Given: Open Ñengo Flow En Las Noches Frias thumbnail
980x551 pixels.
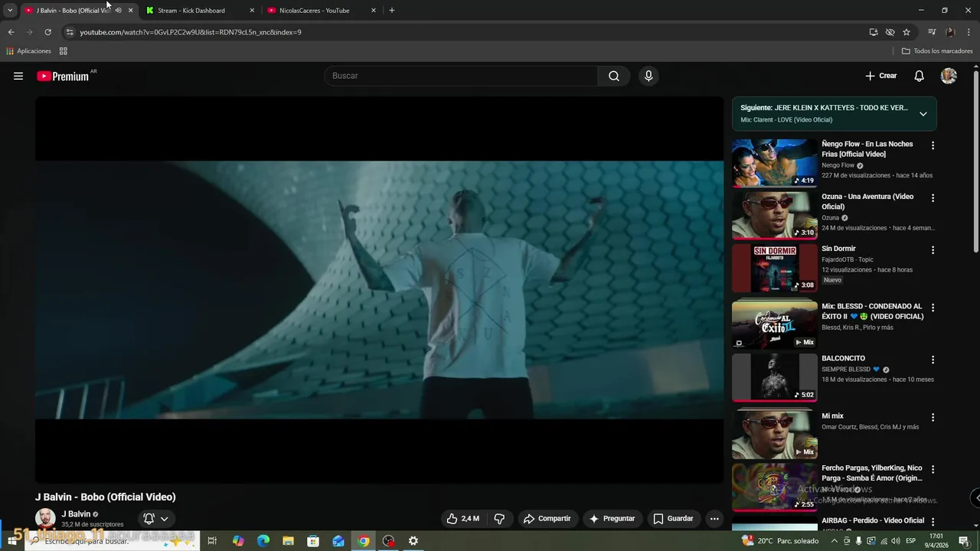Looking at the screenshot, I should [x=774, y=162].
